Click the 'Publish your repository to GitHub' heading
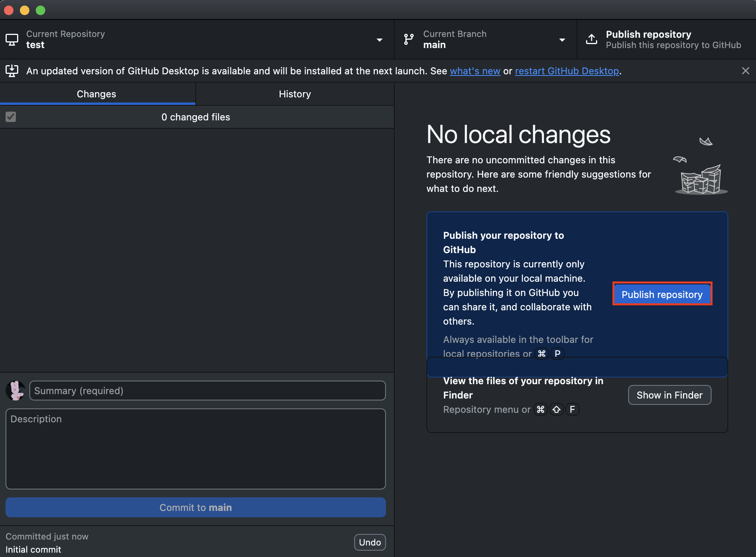This screenshot has width=756, height=557. pos(503,242)
